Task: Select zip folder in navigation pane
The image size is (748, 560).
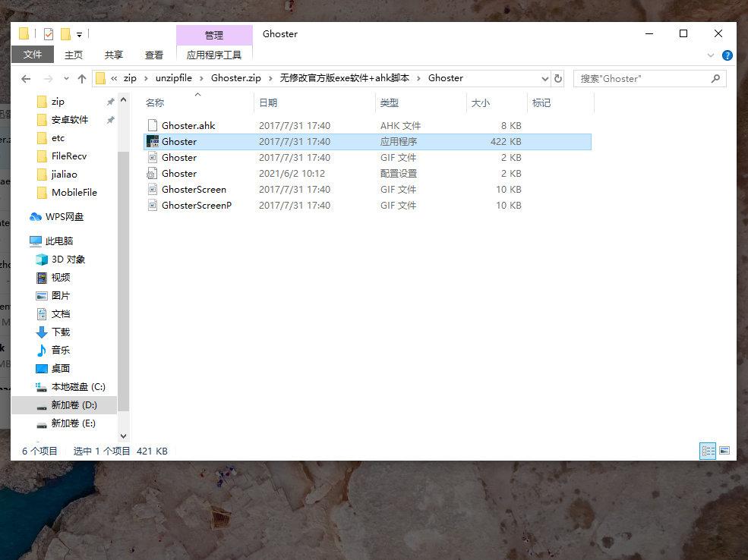Action: pyautogui.click(x=58, y=102)
